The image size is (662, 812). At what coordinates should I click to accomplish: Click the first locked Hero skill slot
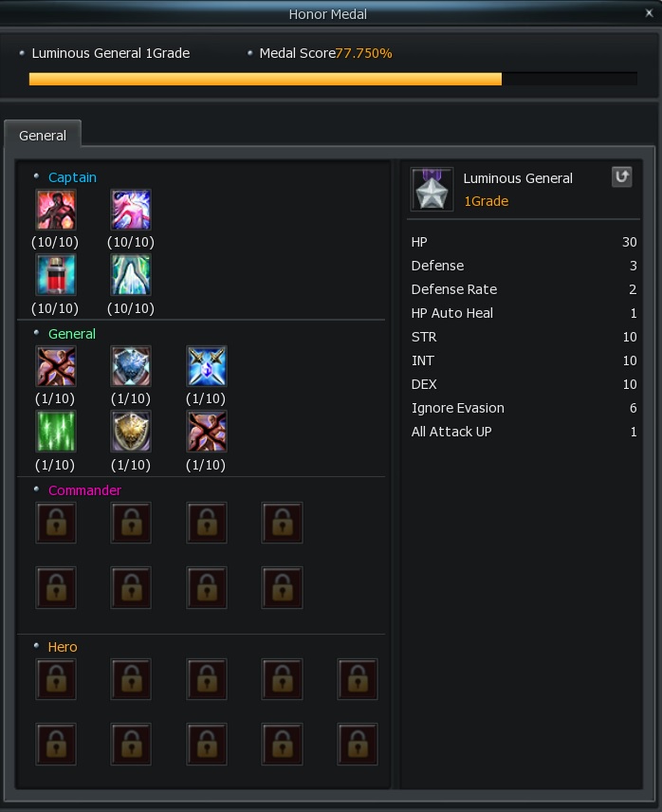click(x=56, y=679)
